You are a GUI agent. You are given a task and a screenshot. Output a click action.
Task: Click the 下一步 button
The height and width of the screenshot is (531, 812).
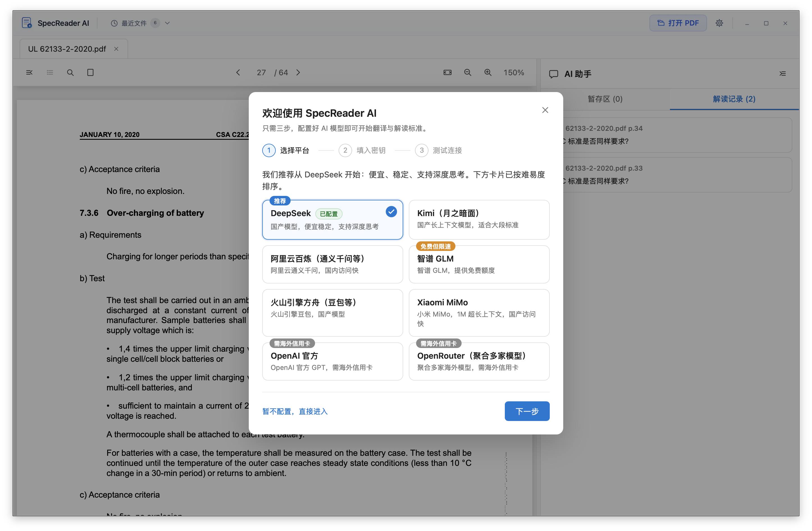tap(527, 411)
